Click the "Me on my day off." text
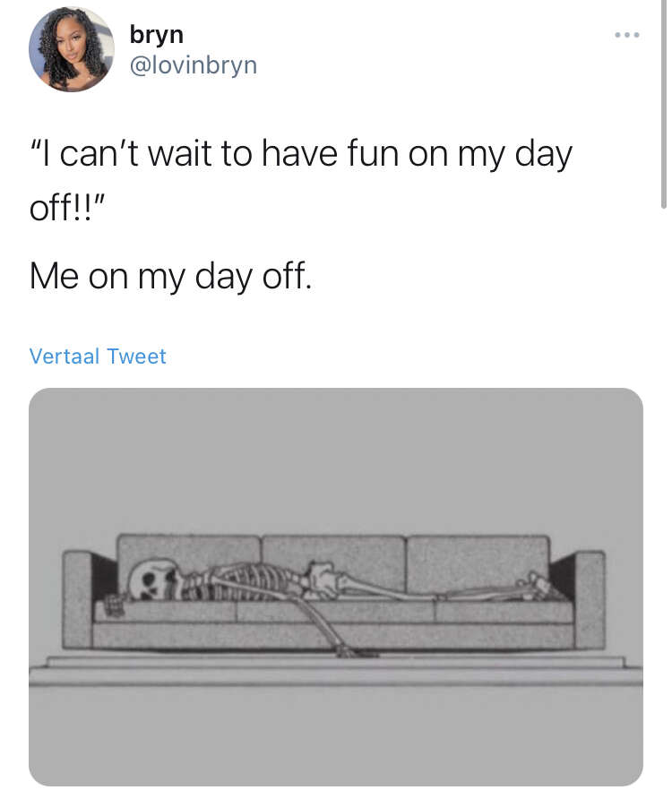 pos(170,276)
